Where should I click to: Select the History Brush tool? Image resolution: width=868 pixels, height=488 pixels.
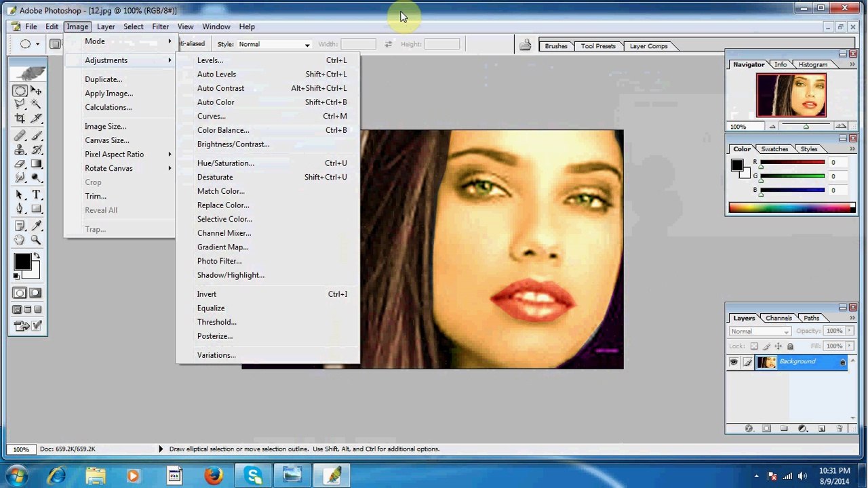(x=36, y=150)
